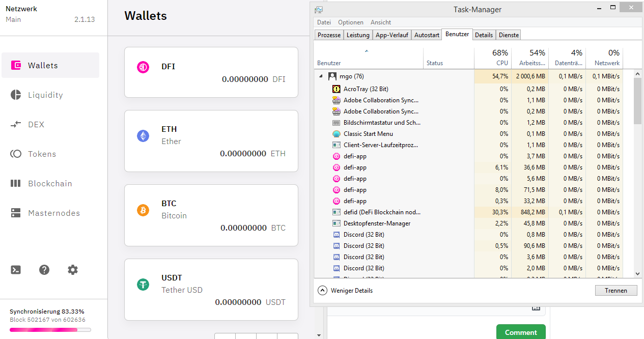
Task: Click scrollbar up arrow in Task-Manager
Action: [638, 74]
